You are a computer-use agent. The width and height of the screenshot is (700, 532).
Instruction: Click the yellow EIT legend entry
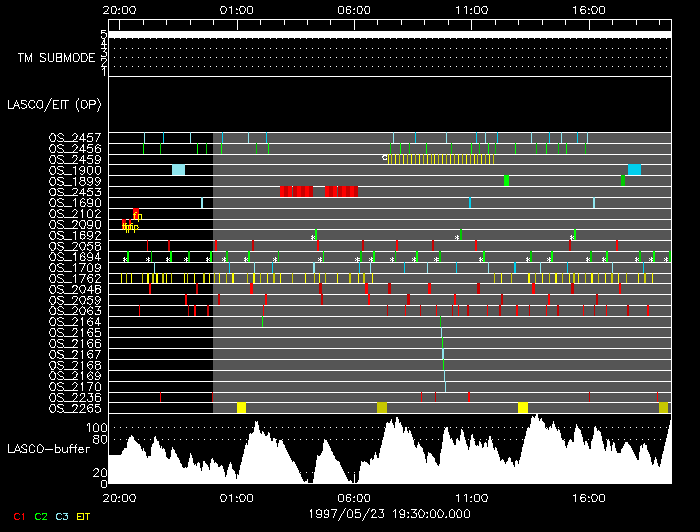click(x=83, y=516)
